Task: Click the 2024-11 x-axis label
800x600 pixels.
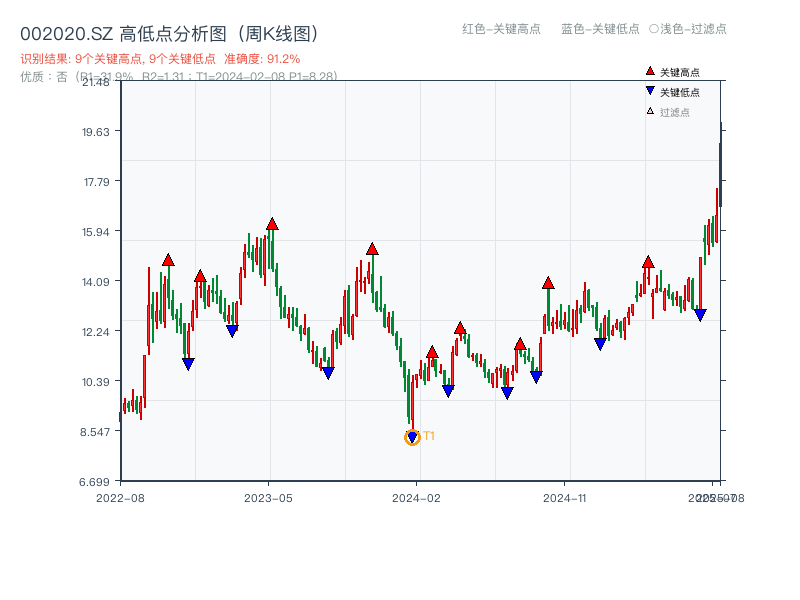Action: [565, 498]
